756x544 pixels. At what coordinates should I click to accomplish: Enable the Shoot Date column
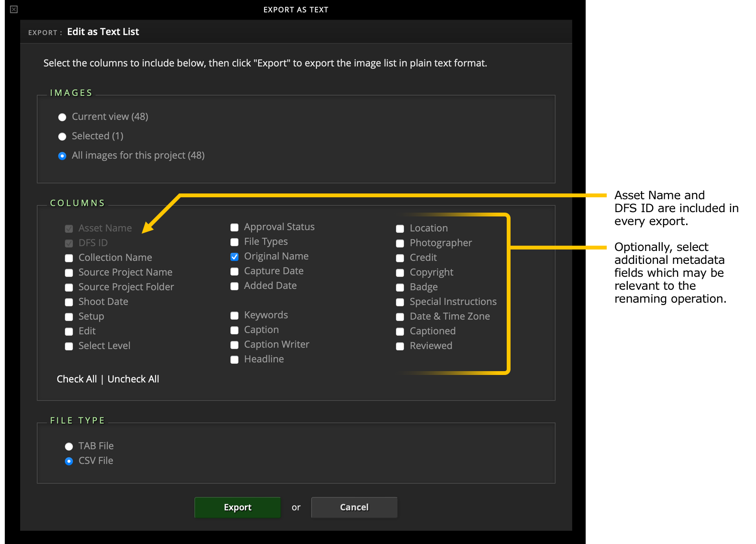pyautogui.click(x=69, y=302)
